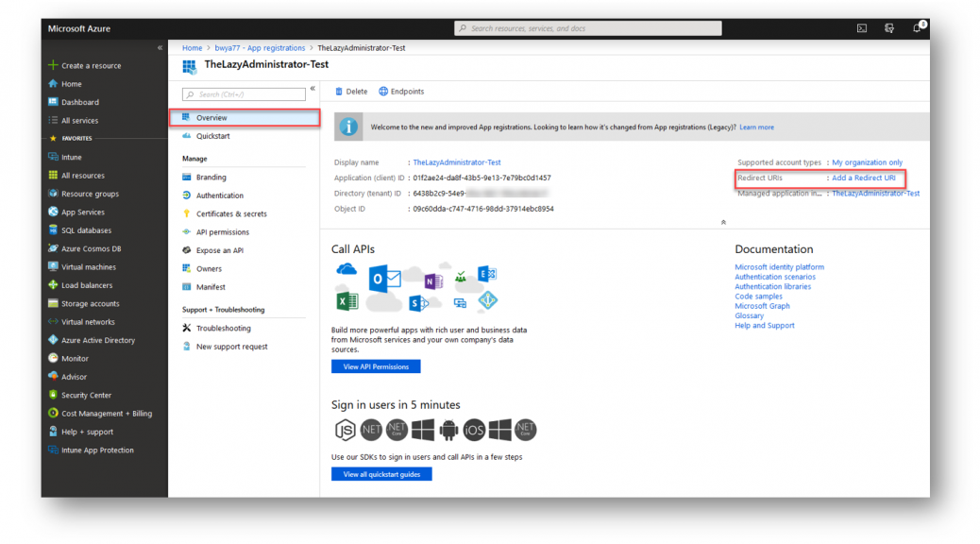Open the Microsoft identity platform documentation link
This screenshot has width=980, height=544.
(x=780, y=267)
